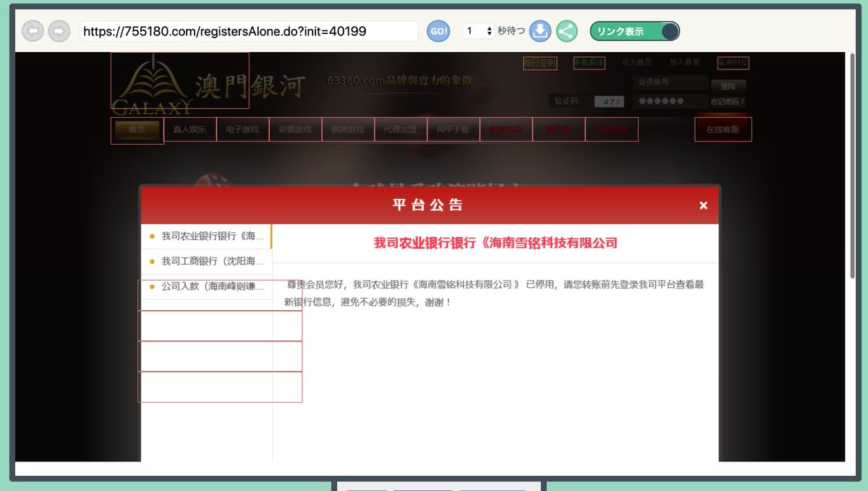Image resolution: width=868 pixels, height=491 pixels.
Task: Open 电子游戏 menu item
Action: (242, 129)
